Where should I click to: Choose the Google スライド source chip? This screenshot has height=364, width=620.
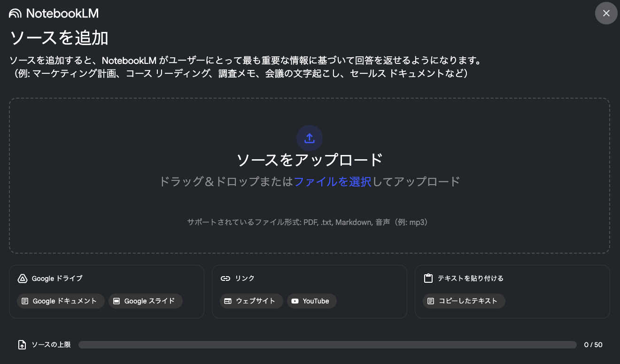[x=145, y=301]
